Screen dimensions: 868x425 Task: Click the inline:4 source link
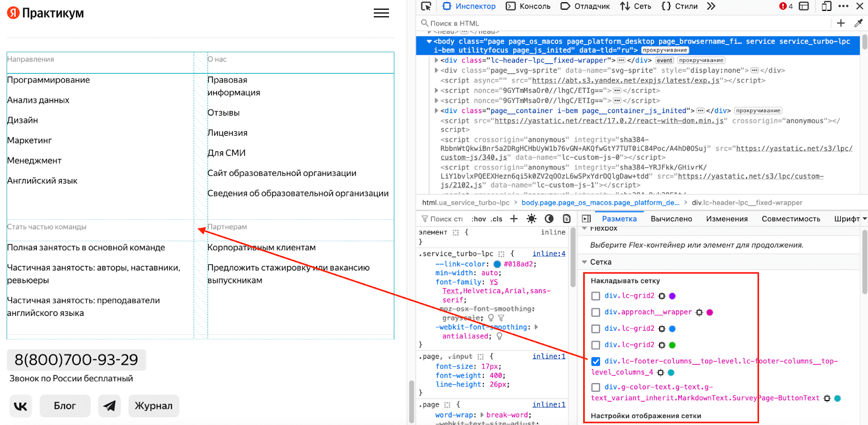point(549,253)
